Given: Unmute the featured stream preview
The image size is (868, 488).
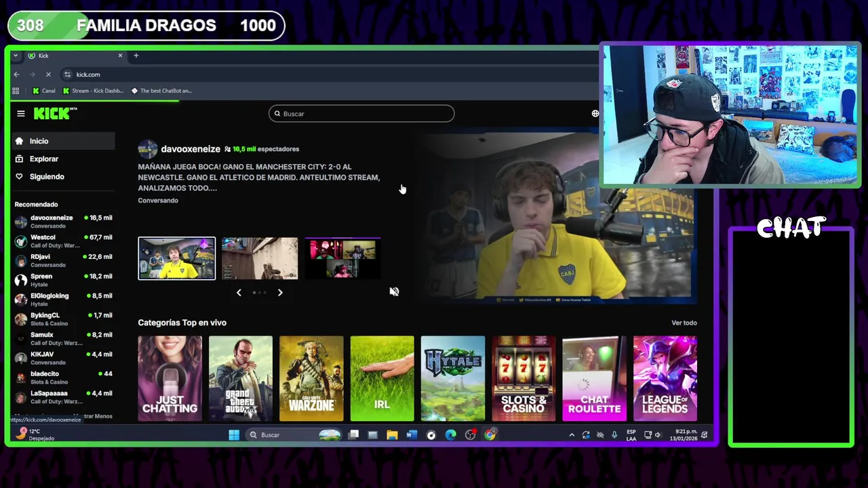Looking at the screenshot, I should coord(394,291).
